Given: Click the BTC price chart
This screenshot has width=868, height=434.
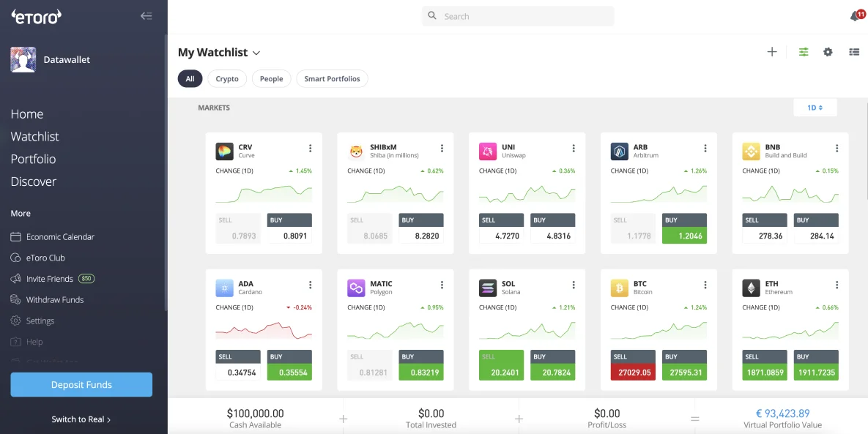Looking at the screenshot, I should (x=659, y=330).
